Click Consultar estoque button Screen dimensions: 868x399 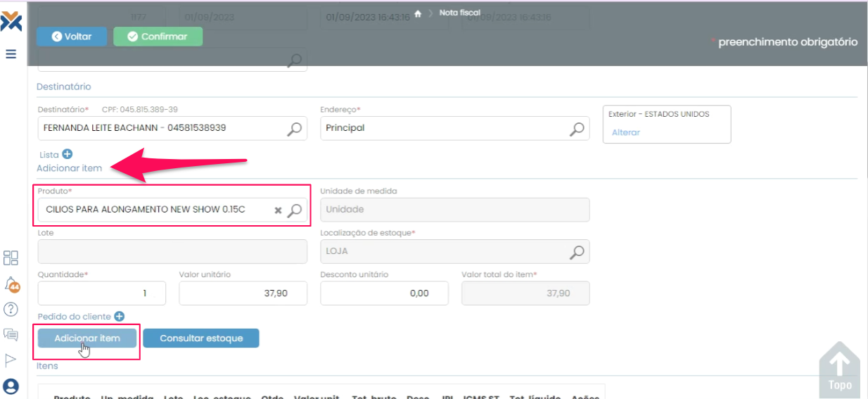201,338
